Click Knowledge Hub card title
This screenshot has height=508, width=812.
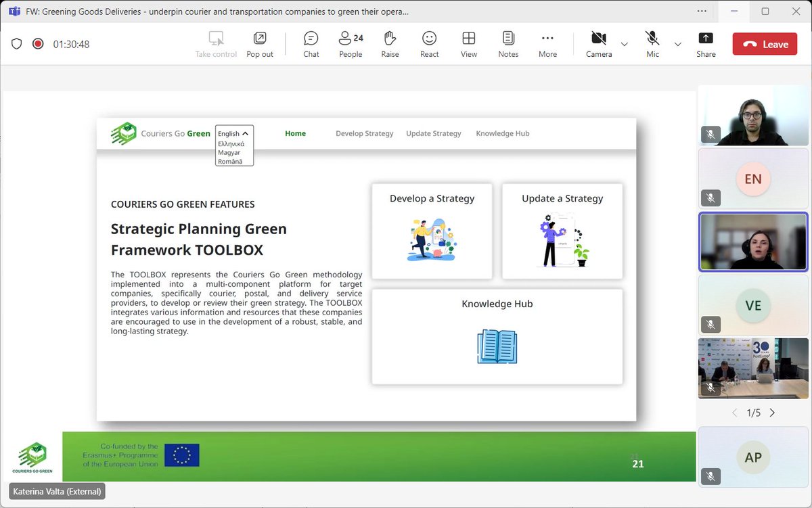(x=497, y=304)
